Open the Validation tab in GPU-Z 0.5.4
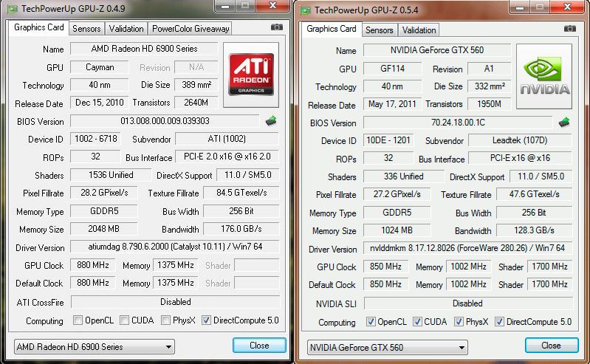 419,30
